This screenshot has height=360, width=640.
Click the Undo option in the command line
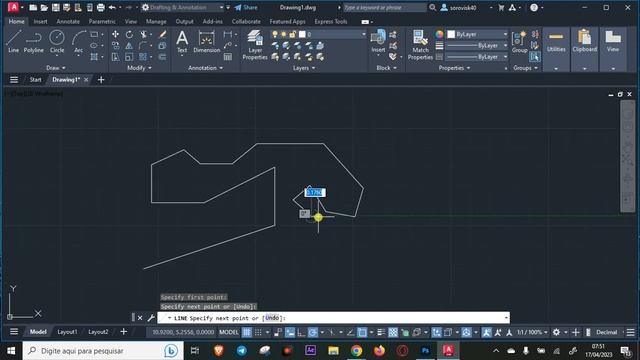pos(272,318)
